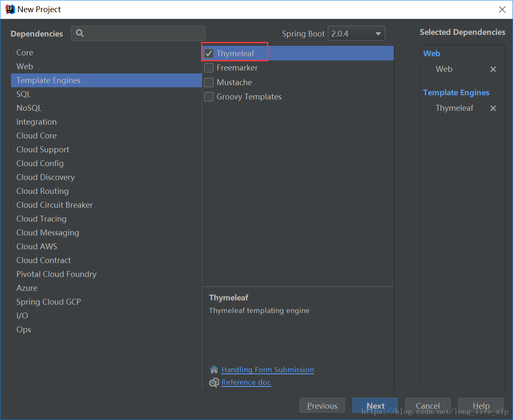This screenshot has height=420, width=513.
Task: Click the Previous button
Action: pyautogui.click(x=322, y=406)
